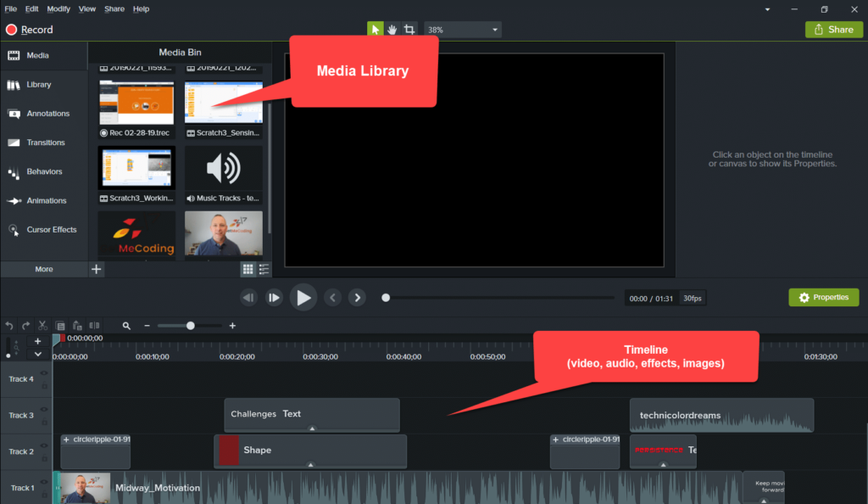Zoom in timeline with plus icon
This screenshot has height=504, width=868.
point(232,326)
